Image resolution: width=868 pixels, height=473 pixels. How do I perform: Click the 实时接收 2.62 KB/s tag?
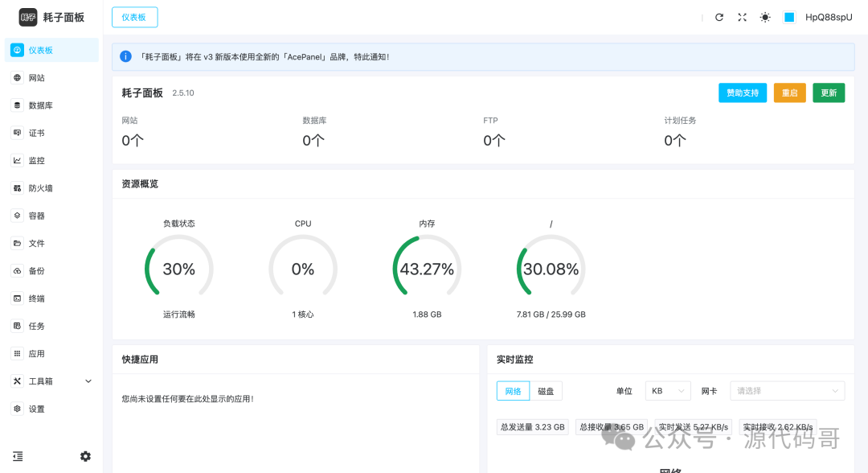click(x=778, y=427)
